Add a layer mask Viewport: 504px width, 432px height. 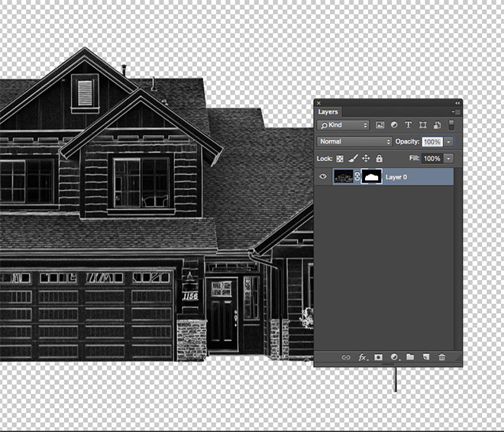pos(379,357)
